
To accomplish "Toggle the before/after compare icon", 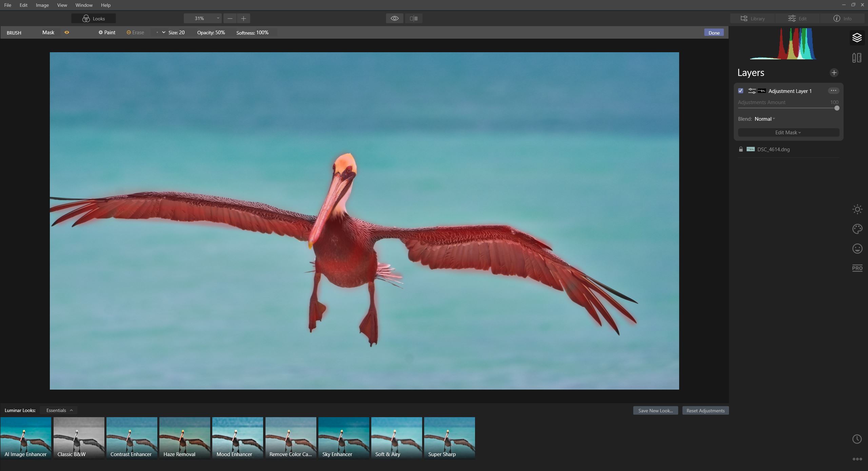I will 413,18.
